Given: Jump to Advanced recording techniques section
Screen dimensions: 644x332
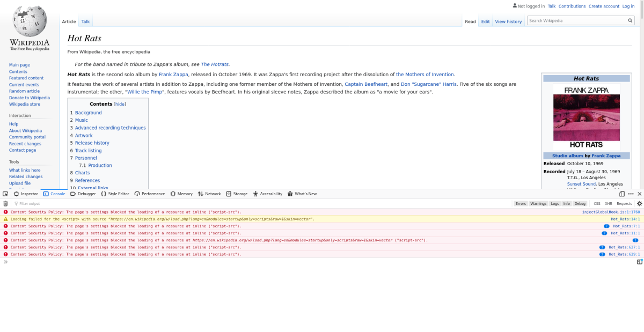Looking at the screenshot, I should pyautogui.click(x=110, y=128).
